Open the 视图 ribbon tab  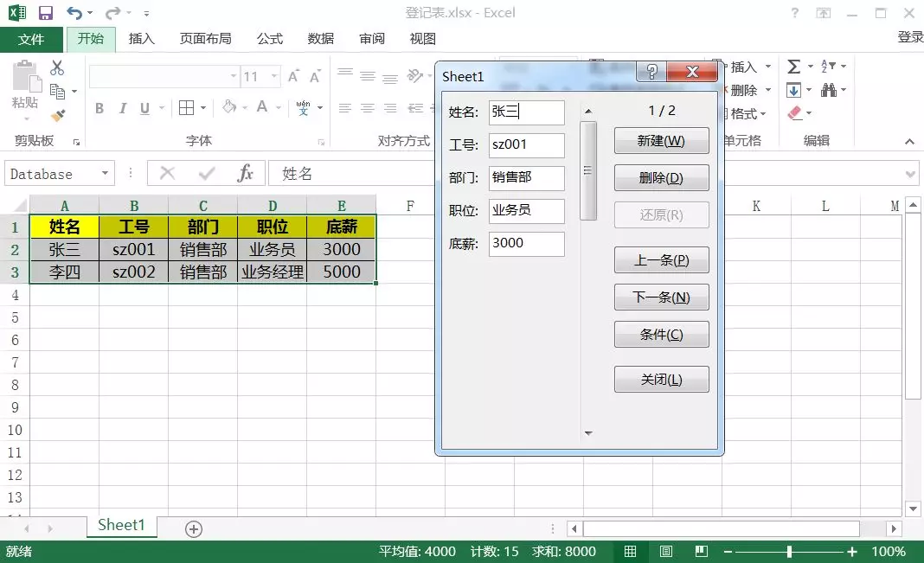coord(422,39)
